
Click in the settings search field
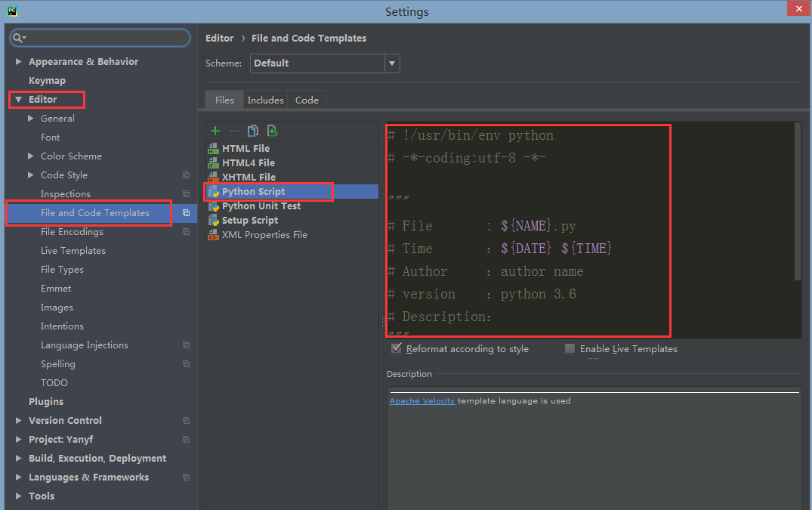(x=100, y=38)
